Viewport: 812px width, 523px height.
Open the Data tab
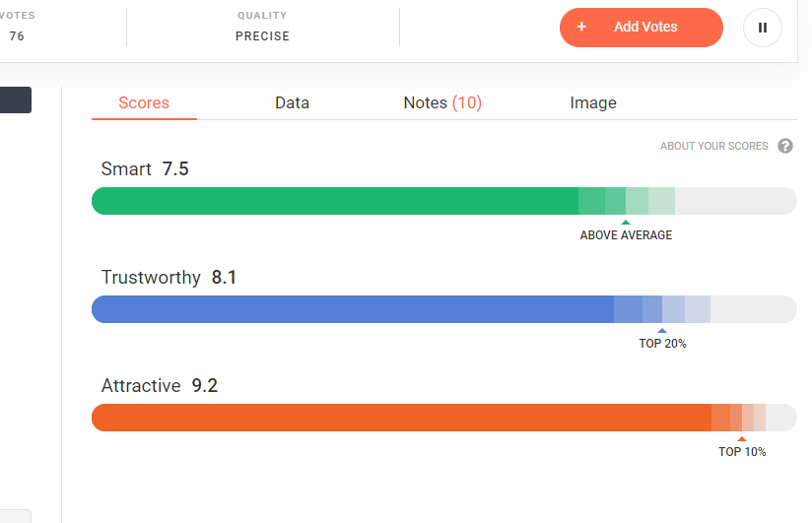[292, 103]
